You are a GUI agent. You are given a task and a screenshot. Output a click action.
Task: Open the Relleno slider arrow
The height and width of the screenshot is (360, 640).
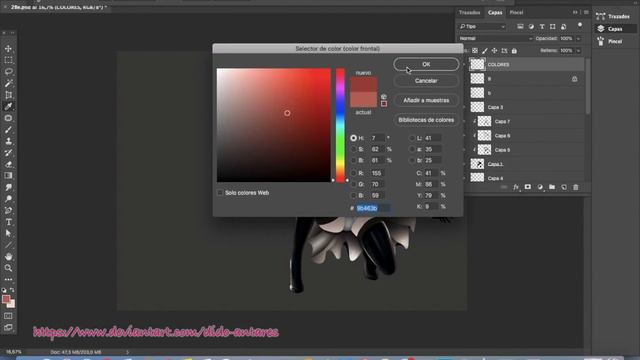578,51
